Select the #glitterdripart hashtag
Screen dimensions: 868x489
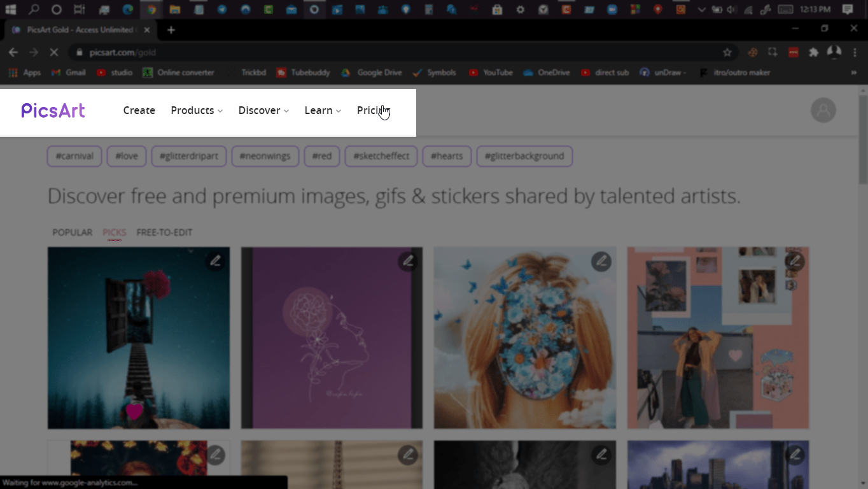coord(189,156)
